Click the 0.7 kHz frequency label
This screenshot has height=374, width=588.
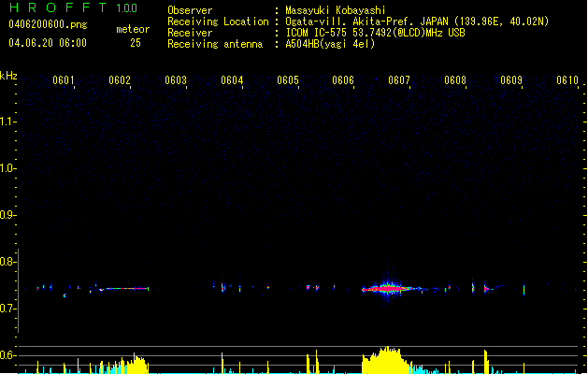[7, 309]
